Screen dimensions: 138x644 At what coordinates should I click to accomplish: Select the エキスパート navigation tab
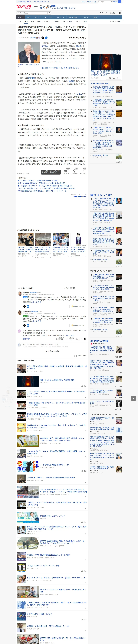(x=48, y=17)
